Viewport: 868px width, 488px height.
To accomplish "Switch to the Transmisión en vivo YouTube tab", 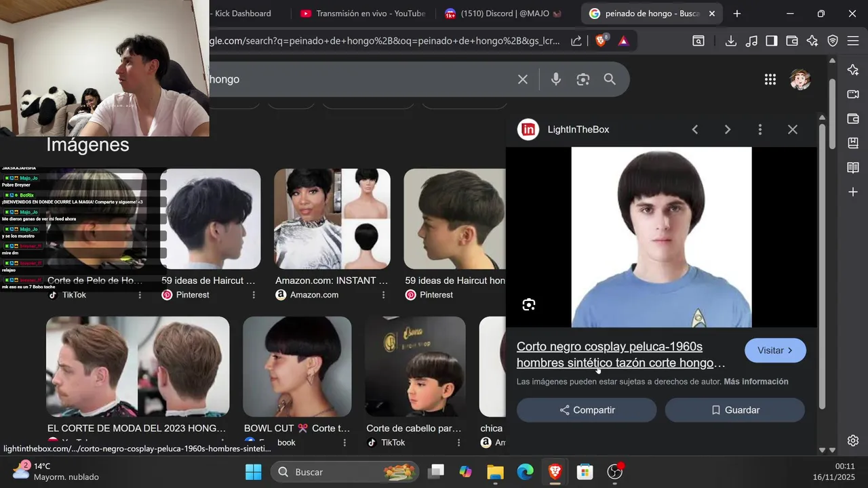I will tap(363, 14).
